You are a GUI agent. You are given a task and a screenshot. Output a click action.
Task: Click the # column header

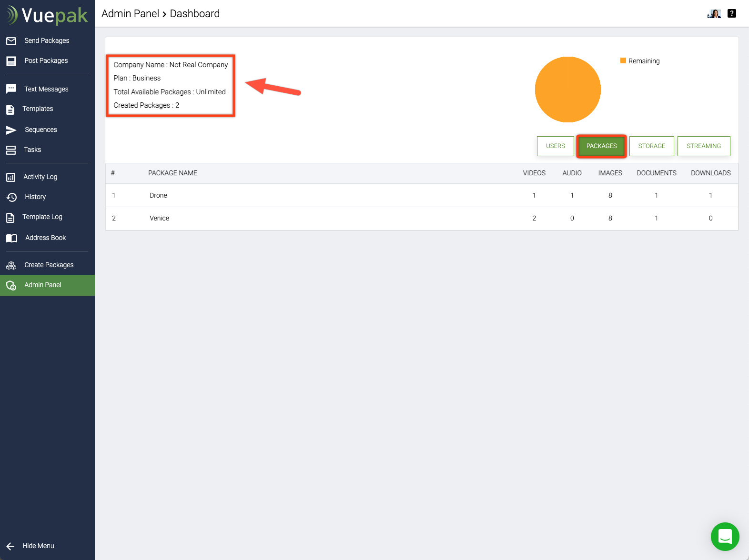(113, 173)
